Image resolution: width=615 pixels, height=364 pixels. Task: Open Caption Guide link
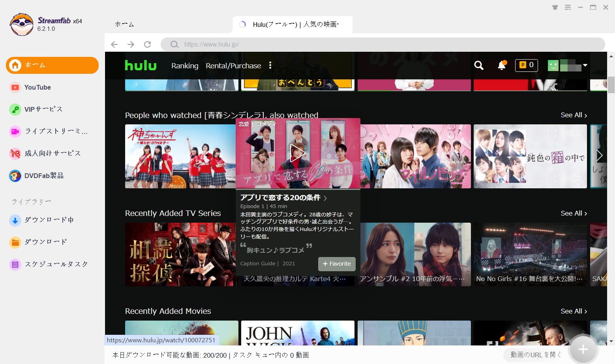coord(258,264)
